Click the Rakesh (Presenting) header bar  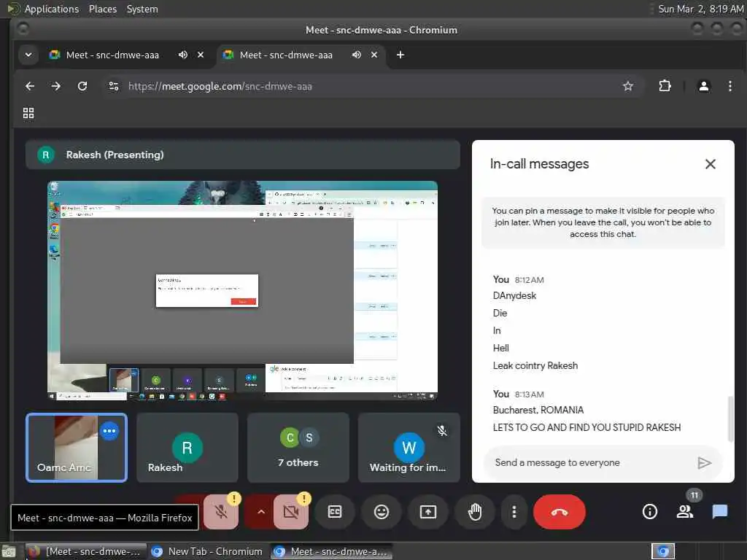[242, 155]
